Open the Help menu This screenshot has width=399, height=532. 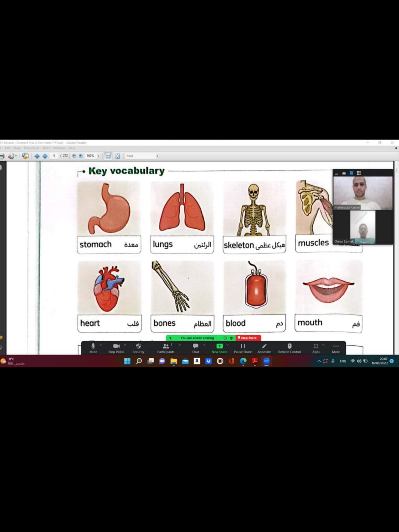click(72, 148)
